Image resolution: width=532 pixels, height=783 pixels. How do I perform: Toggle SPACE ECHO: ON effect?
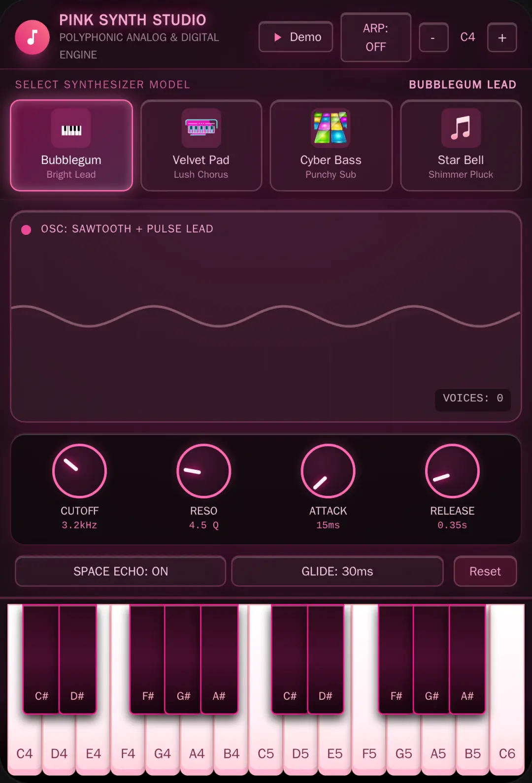click(121, 571)
